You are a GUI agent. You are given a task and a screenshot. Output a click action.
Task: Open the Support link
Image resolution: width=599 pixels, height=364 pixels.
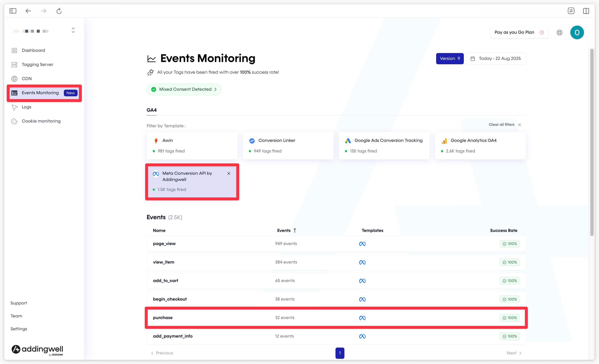point(19,303)
